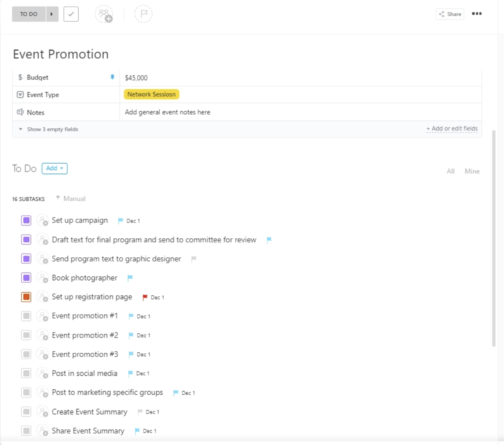Assign someone to Set up registration page
Image resolution: width=504 pixels, height=445 pixels.
pyautogui.click(x=42, y=297)
